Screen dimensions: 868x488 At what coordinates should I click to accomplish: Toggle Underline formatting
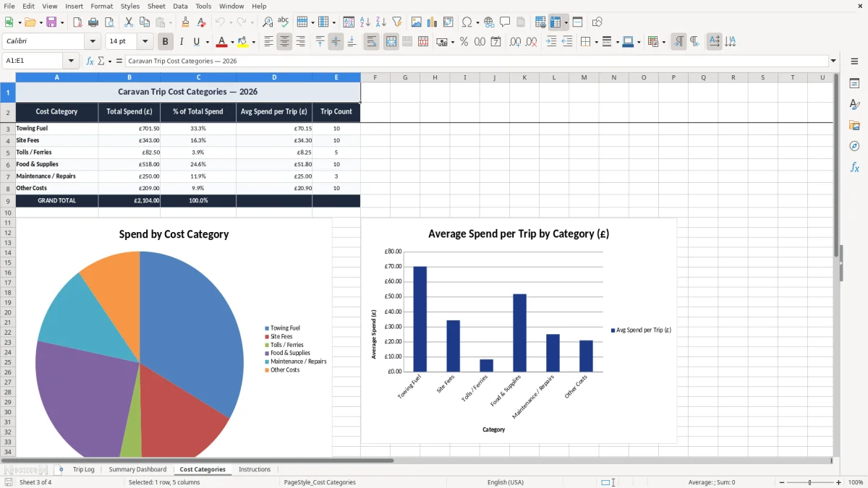click(x=196, y=42)
